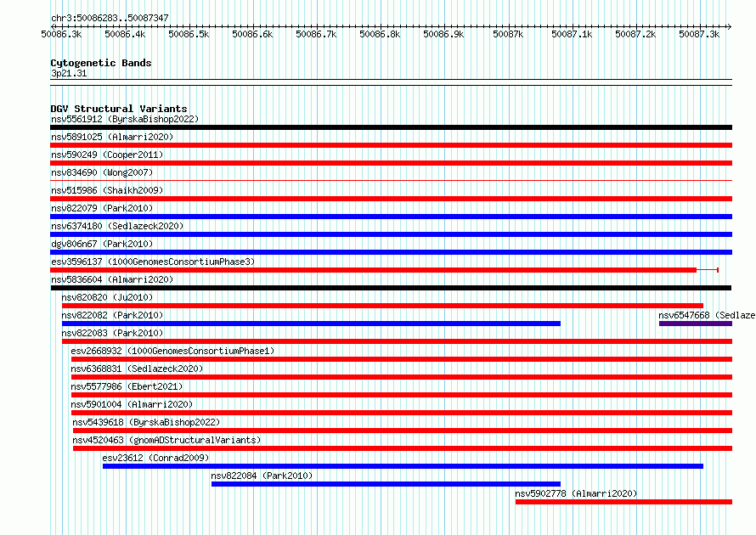Select the 3p21.31 cytogenetic band label
Image resolution: width=756 pixels, height=535 pixels.
click(69, 73)
